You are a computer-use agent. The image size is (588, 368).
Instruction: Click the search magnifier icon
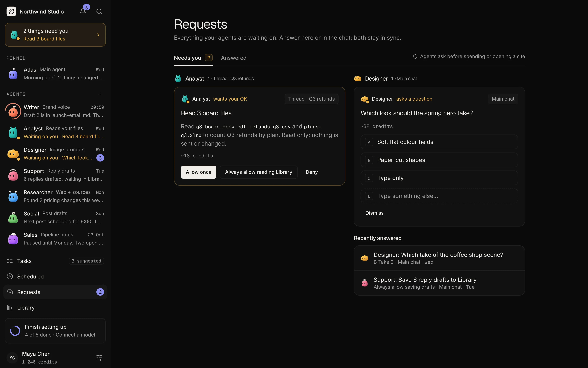pos(99,11)
